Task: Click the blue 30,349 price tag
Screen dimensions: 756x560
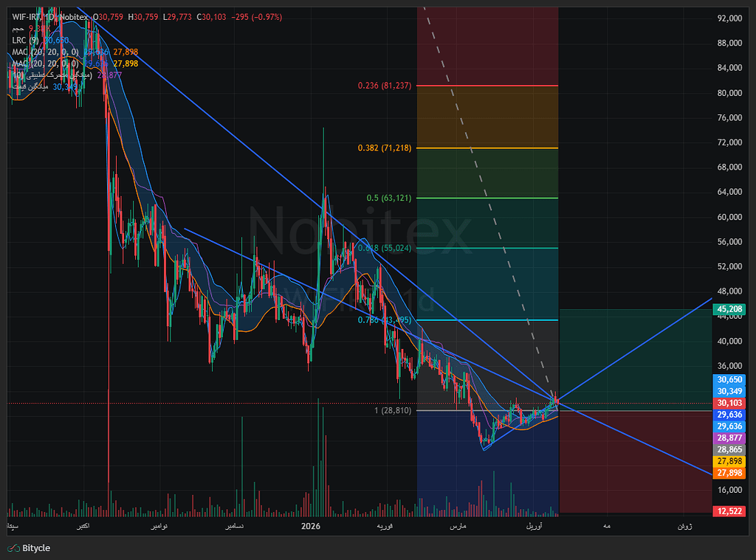Action: [x=729, y=391]
